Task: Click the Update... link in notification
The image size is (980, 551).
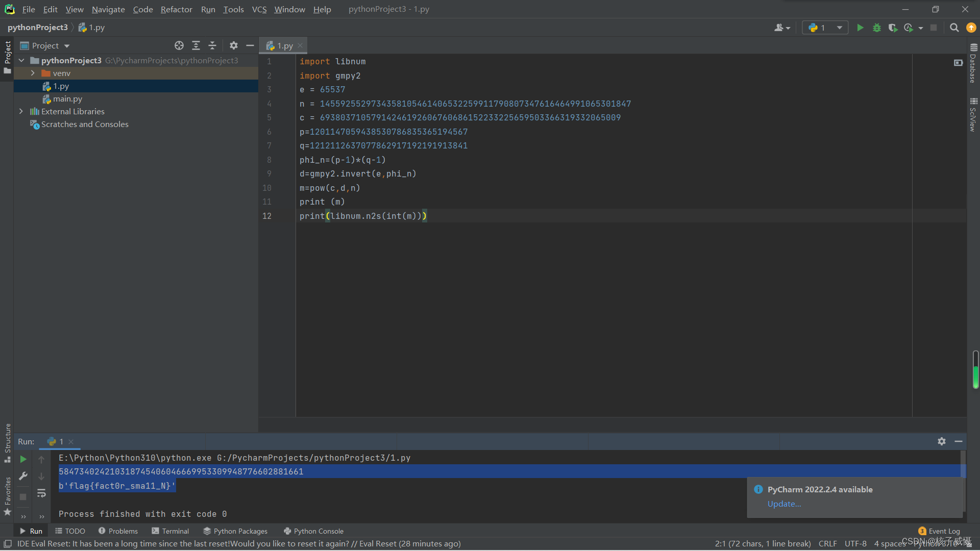Action: tap(784, 504)
